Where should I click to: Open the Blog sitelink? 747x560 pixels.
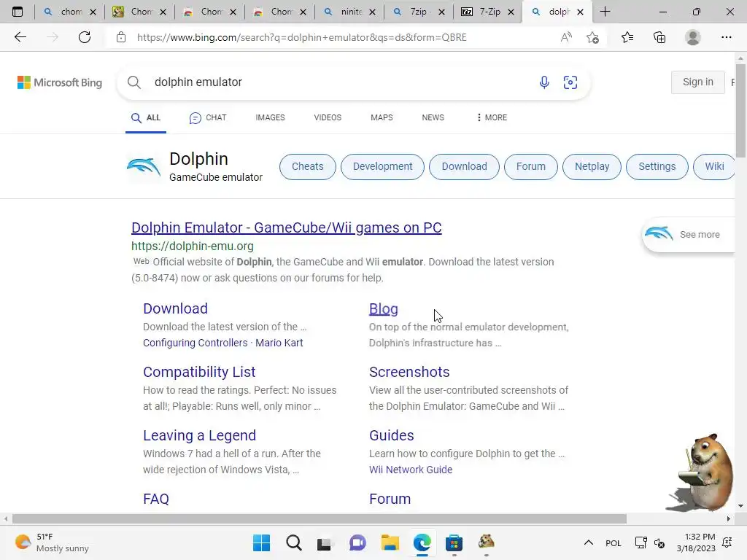(384, 309)
